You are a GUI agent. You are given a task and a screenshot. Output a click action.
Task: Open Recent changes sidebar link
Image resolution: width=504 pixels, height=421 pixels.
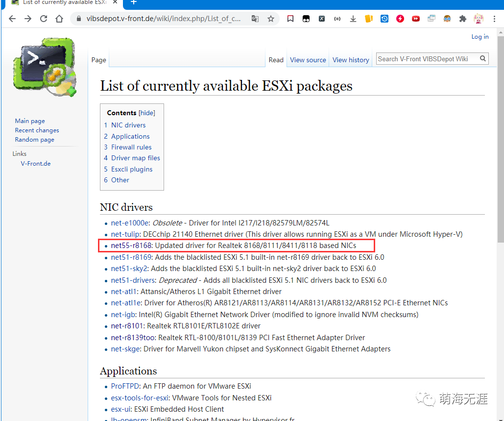(x=37, y=130)
